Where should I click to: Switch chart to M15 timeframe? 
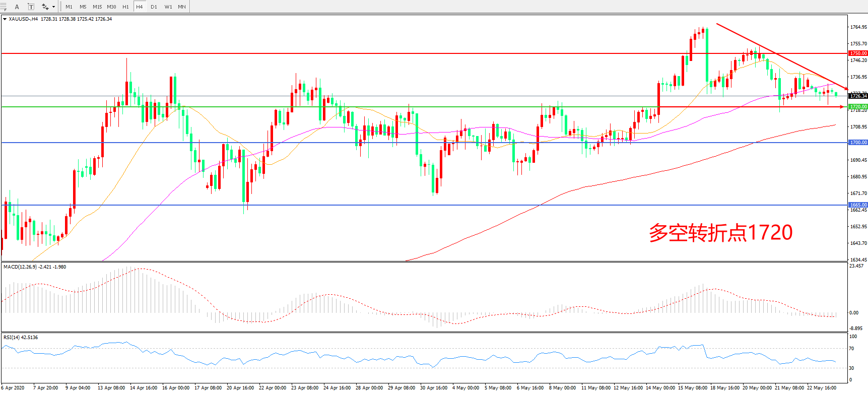point(97,7)
